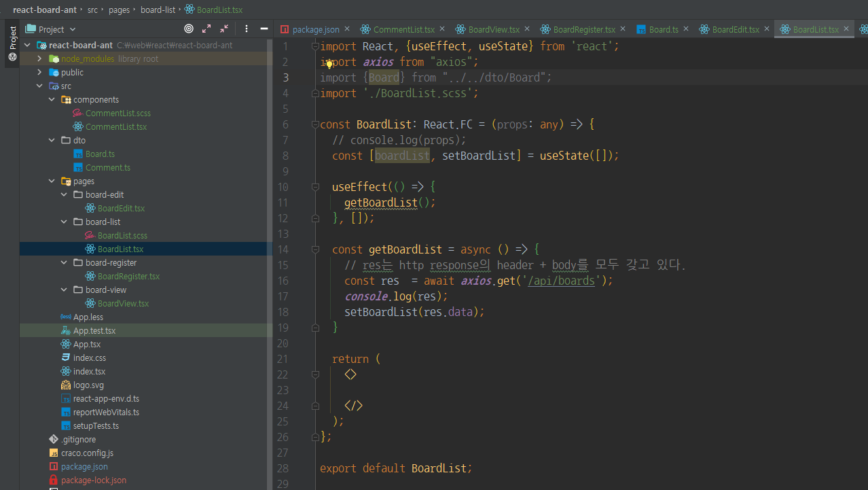
Task: Close the BoardView.tsx editor tab
Action: 527,29
